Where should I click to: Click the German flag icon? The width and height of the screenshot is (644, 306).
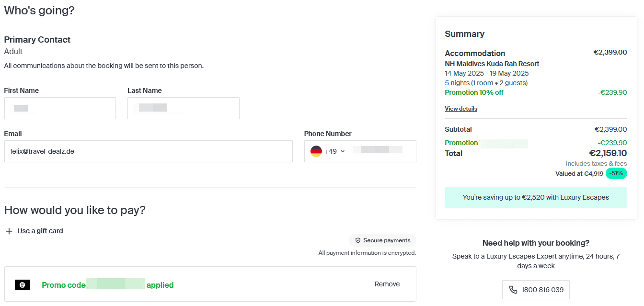pos(316,151)
